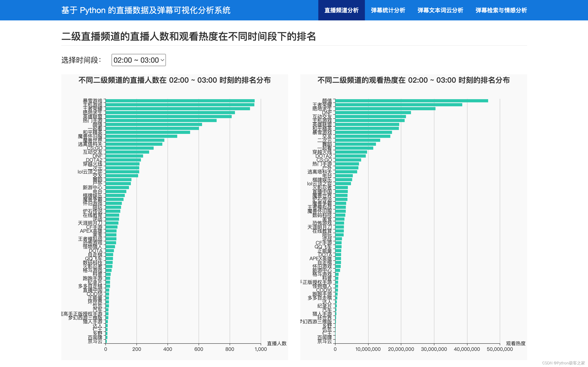Click the 选择时间段 label
The height and width of the screenshot is (367, 588).
click(81, 60)
